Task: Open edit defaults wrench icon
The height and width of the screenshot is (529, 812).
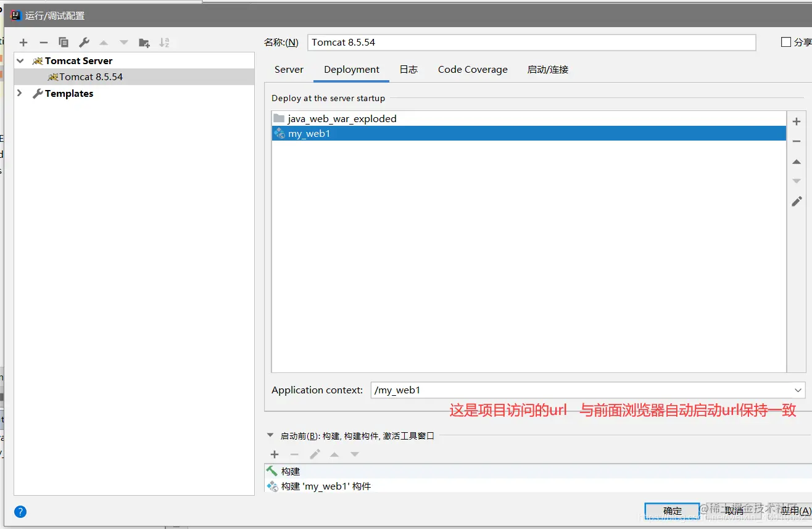Action: click(84, 43)
